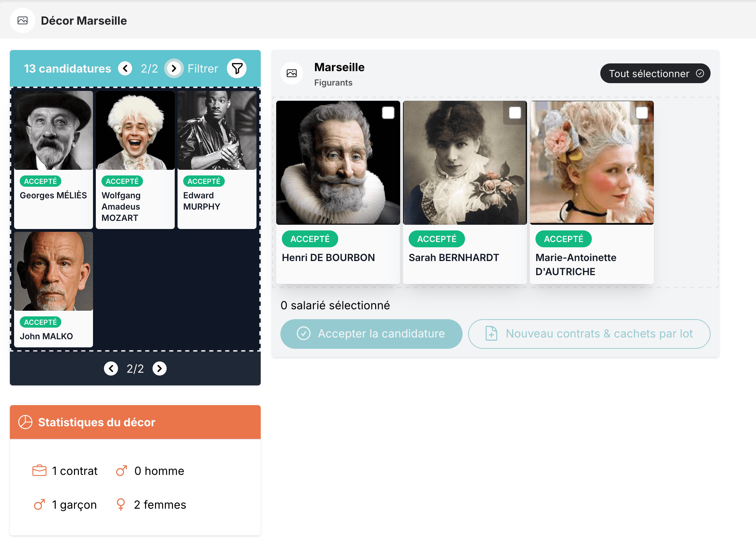
Task: Click ACCEPTÉ badge on John MALKO card
Action: pyautogui.click(x=41, y=322)
